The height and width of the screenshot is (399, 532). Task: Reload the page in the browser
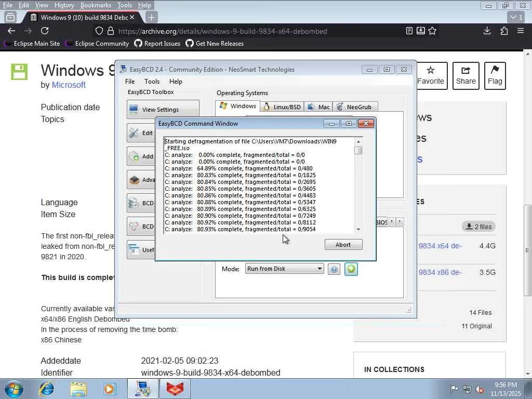(x=45, y=31)
